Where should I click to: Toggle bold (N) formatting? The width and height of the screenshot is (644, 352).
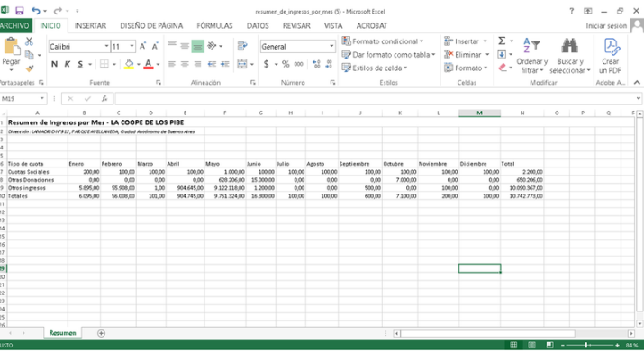(55, 64)
